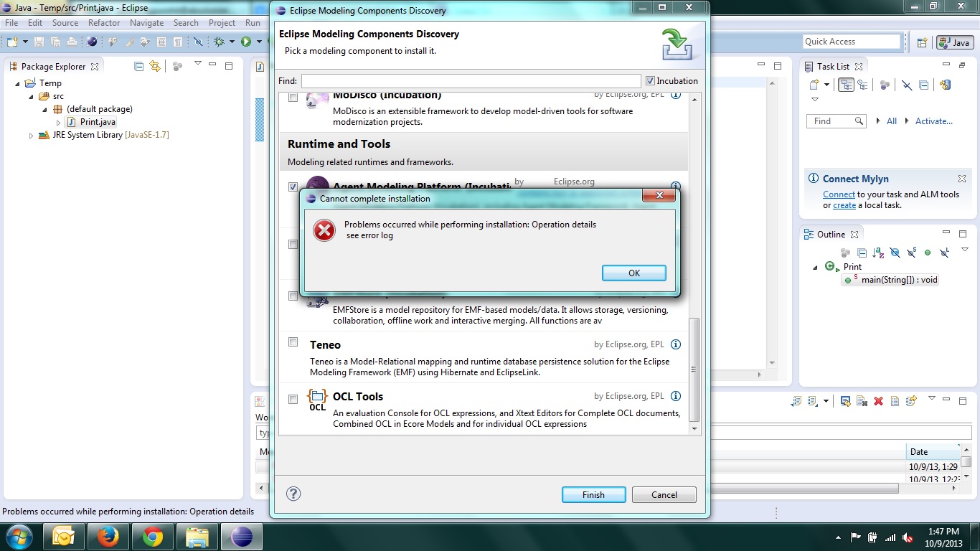The width and height of the screenshot is (980, 551).
Task: Open the New wizard dropdown arrow
Action: pos(25,42)
